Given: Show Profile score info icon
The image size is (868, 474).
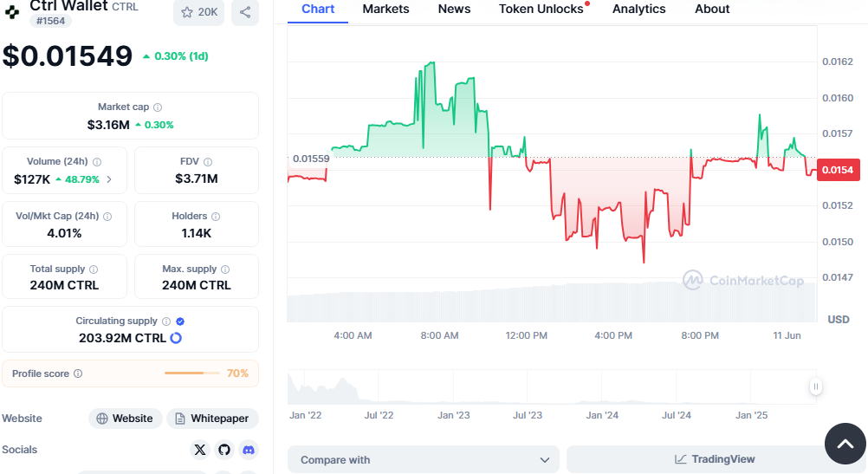Looking at the screenshot, I should tap(78, 373).
